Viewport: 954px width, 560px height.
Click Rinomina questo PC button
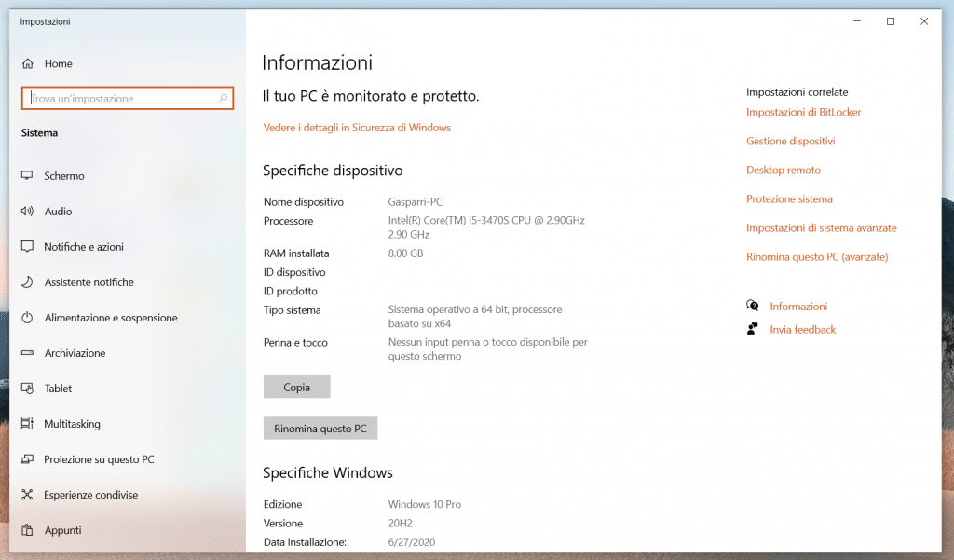320,429
